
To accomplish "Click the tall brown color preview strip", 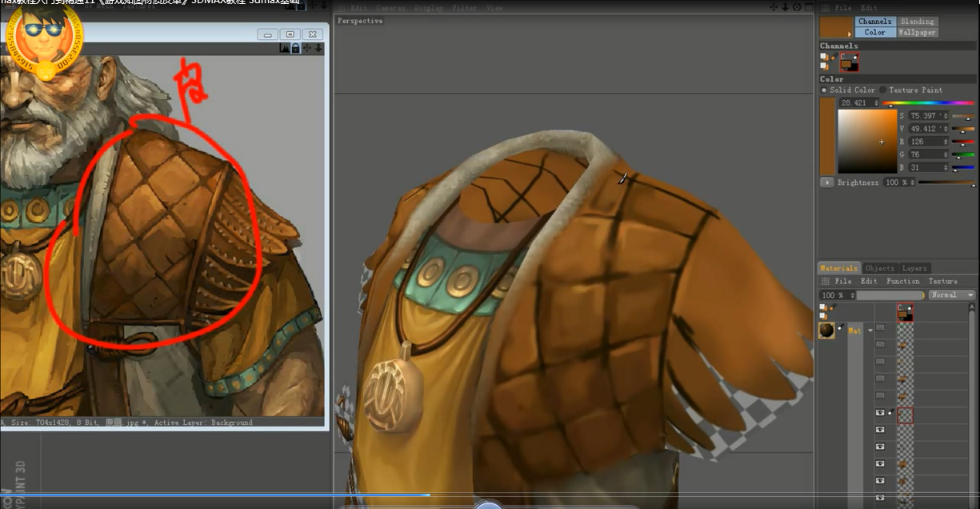I will pyautogui.click(x=827, y=136).
